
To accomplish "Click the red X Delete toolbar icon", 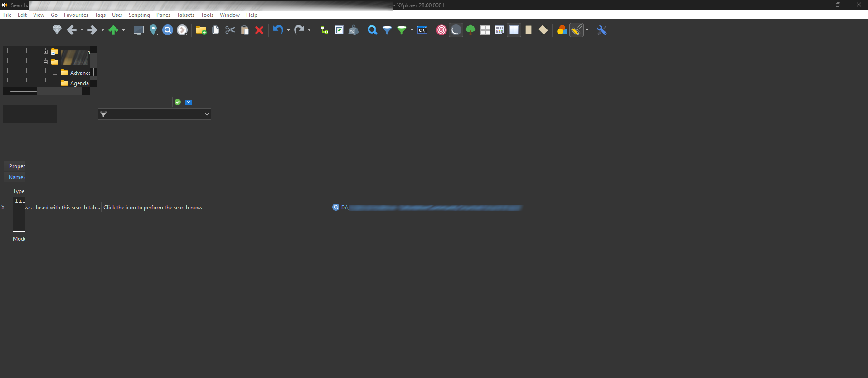I will pyautogui.click(x=259, y=30).
